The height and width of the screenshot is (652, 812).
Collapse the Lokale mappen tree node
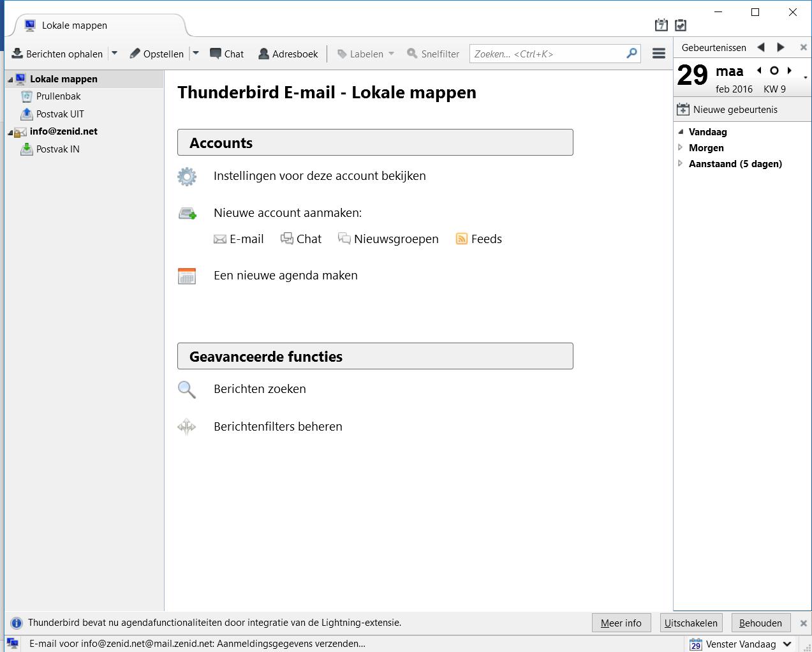pyautogui.click(x=10, y=79)
